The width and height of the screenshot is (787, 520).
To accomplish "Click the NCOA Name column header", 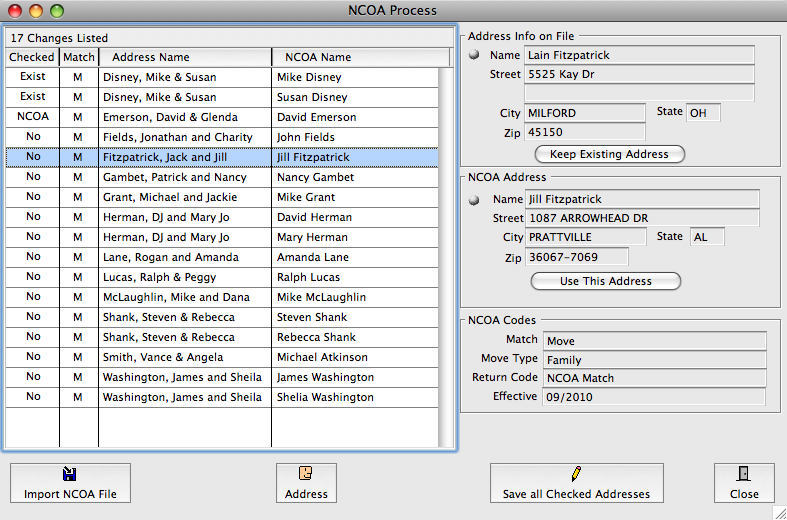I will [318, 57].
